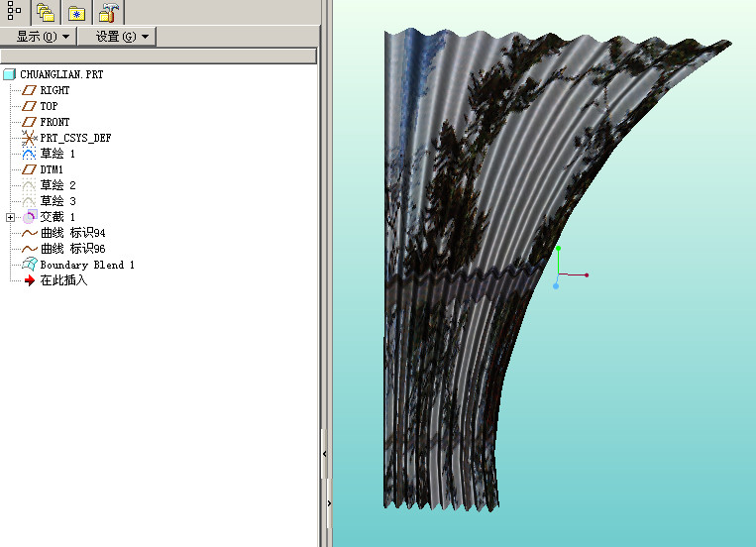Select 在此插入 insert-here label
This screenshot has height=547, width=756.
point(63,280)
